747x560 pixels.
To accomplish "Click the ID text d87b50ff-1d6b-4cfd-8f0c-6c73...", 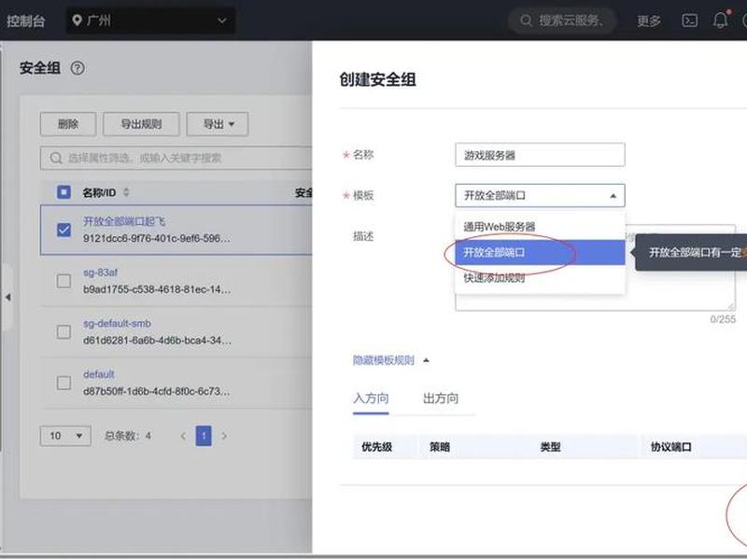I will click(x=157, y=391).
